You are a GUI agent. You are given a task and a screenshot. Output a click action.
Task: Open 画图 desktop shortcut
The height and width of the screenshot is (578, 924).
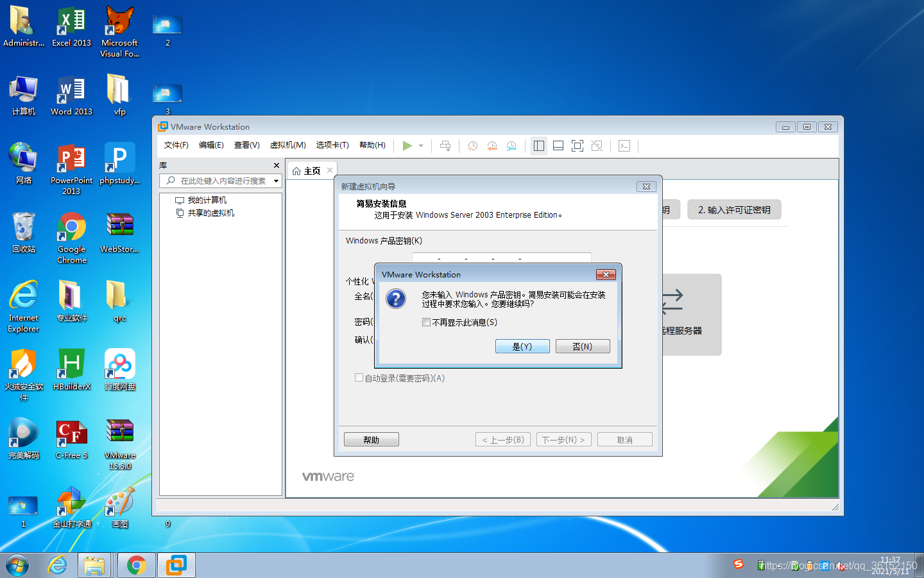119,507
